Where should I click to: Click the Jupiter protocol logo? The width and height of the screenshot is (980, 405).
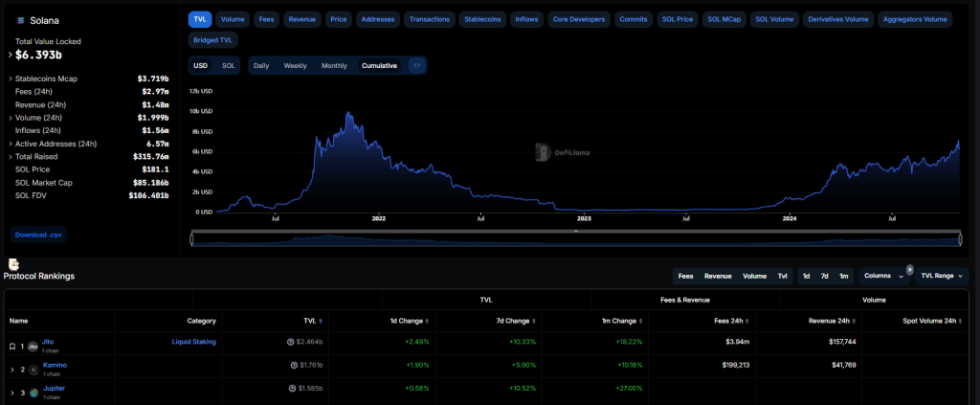point(33,393)
